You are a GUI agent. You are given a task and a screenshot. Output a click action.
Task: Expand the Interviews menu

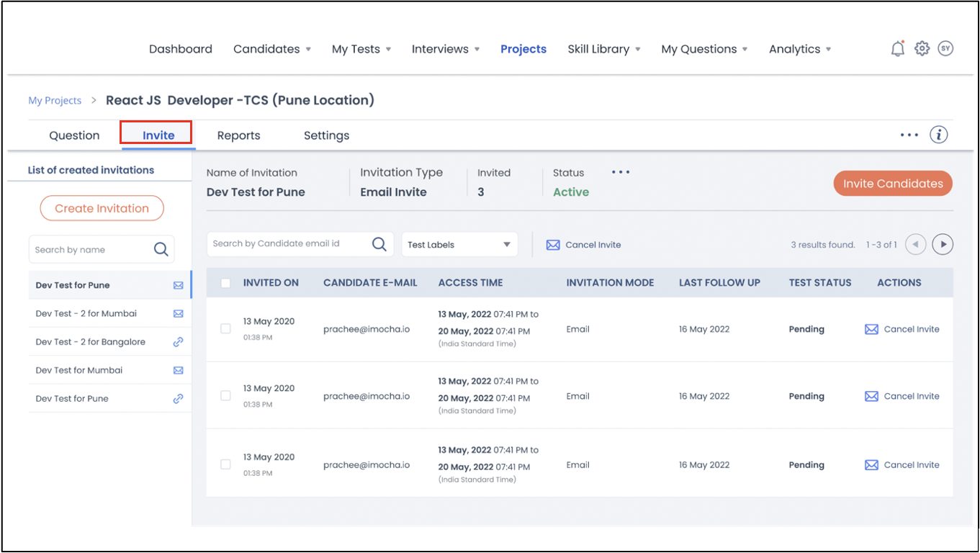pos(446,49)
